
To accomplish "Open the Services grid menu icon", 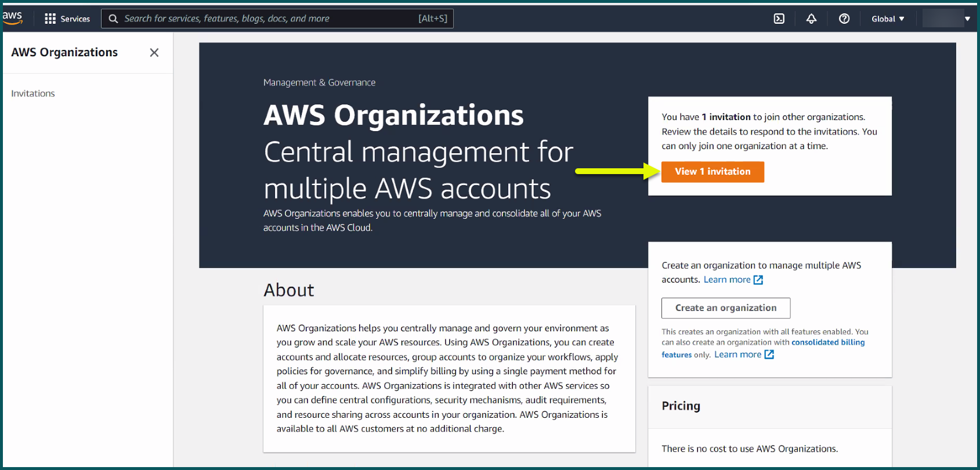I will click(50, 19).
